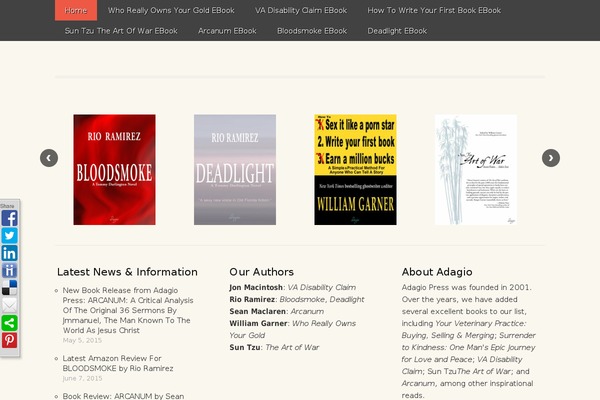
Task: Open Bloodsmoke EBook menu item
Action: coord(312,31)
